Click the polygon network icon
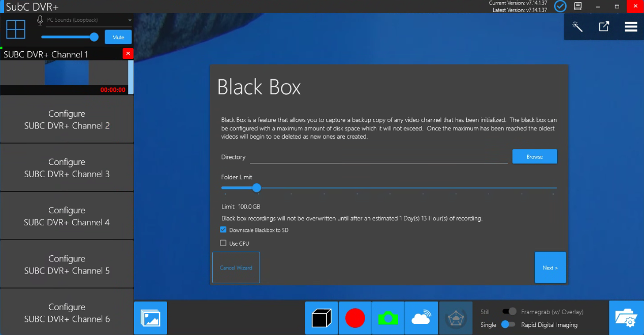The height and width of the screenshot is (335, 644). coord(456,318)
